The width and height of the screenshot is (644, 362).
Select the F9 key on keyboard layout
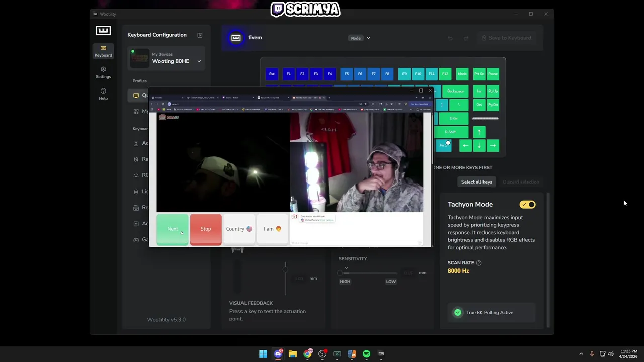point(405,74)
